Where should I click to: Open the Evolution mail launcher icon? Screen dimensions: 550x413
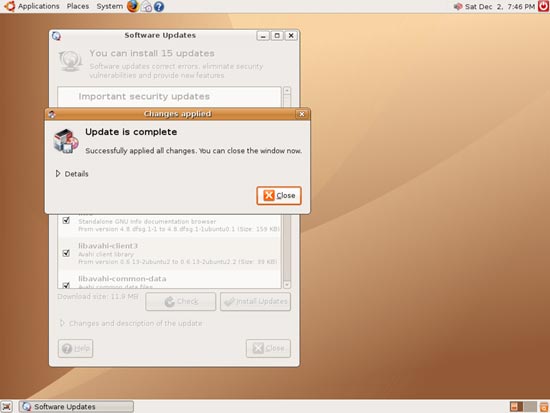coord(146,6)
